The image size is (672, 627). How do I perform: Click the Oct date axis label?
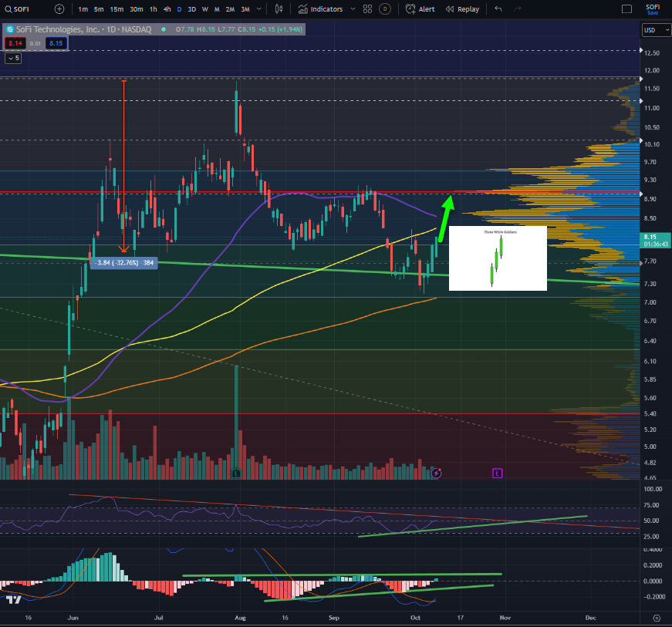(415, 618)
